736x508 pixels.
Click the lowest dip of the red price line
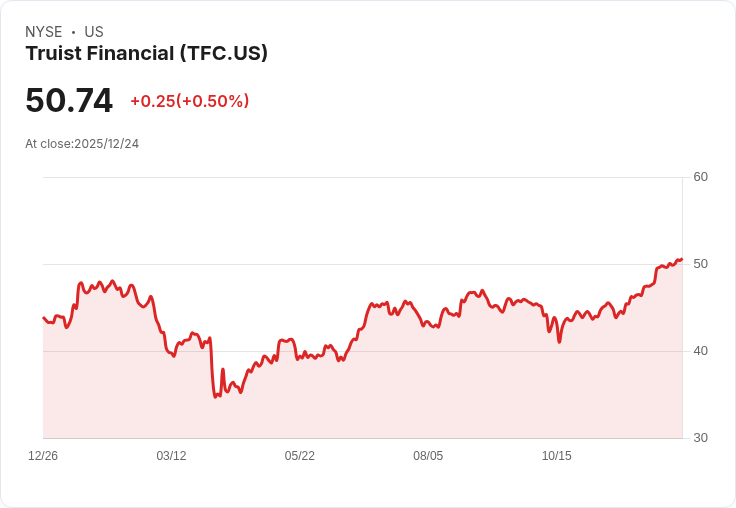click(215, 397)
